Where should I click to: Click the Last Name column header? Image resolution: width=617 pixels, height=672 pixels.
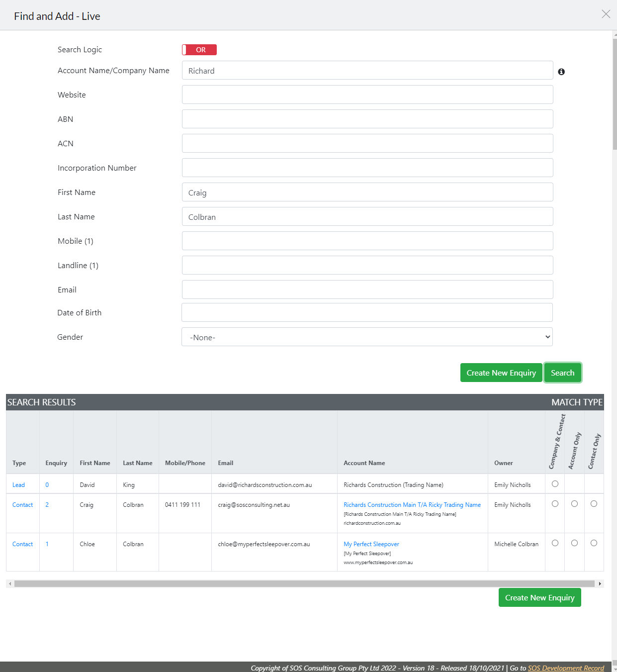pyautogui.click(x=138, y=463)
